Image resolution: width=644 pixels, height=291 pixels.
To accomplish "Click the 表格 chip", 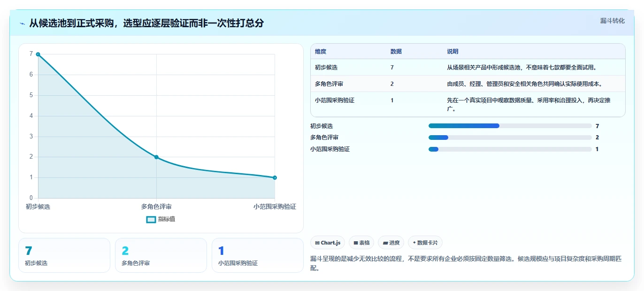I will point(361,243).
